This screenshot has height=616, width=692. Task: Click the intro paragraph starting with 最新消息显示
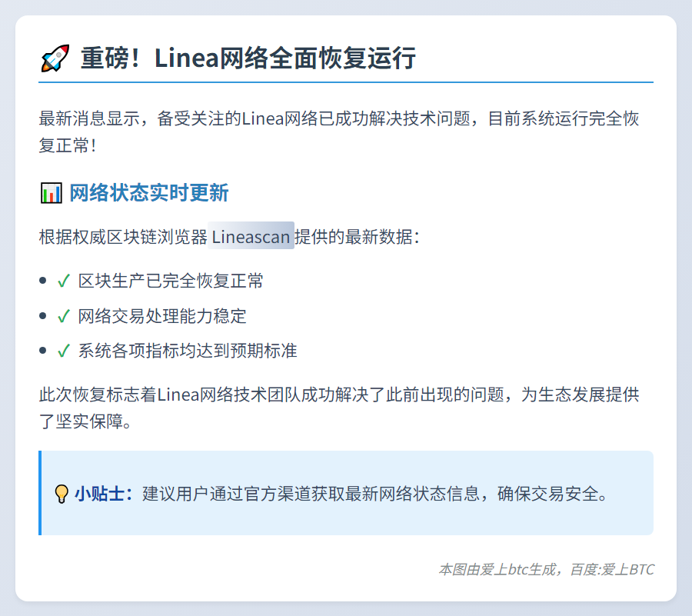(x=338, y=132)
